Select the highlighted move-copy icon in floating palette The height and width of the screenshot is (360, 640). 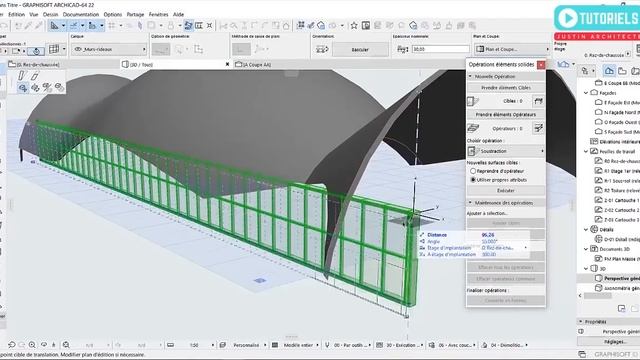[23, 88]
